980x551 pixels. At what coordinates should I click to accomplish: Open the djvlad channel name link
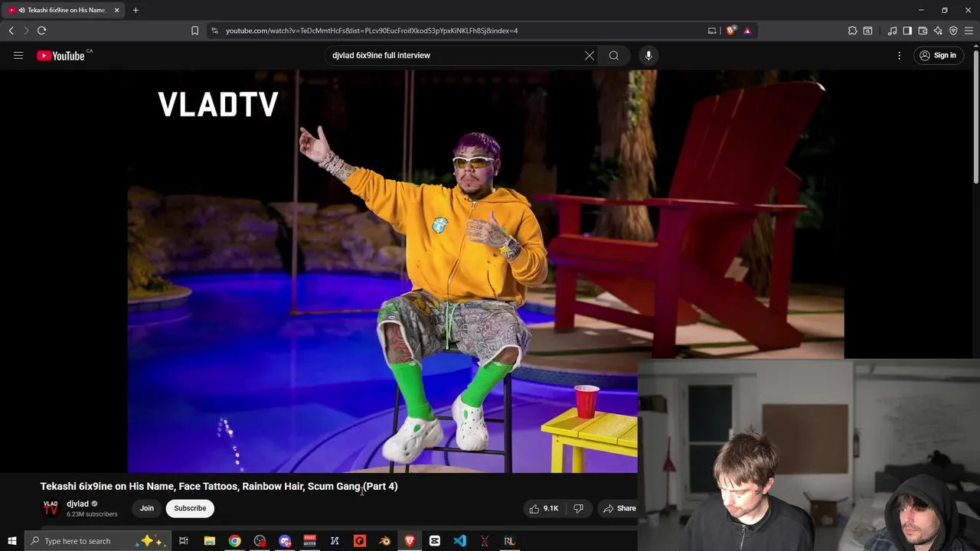click(x=77, y=504)
